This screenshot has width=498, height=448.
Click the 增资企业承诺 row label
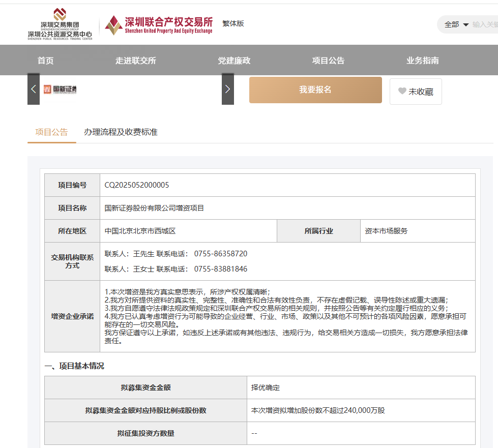72,316
